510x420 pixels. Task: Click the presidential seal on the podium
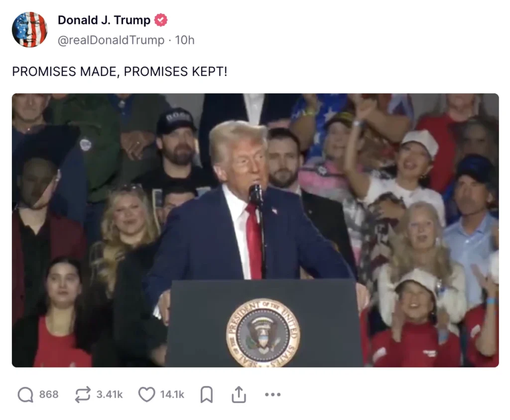pyautogui.click(x=263, y=333)
